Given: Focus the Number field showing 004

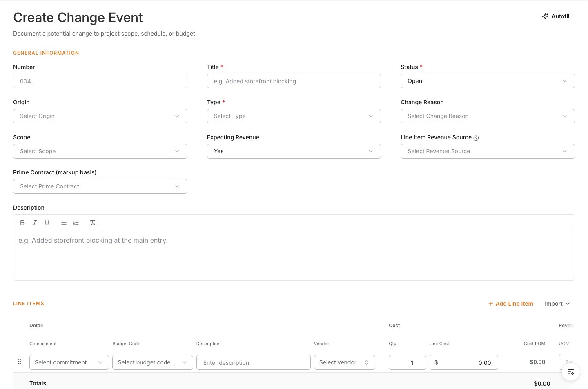Looking at the screenshot, I should 100,81.
